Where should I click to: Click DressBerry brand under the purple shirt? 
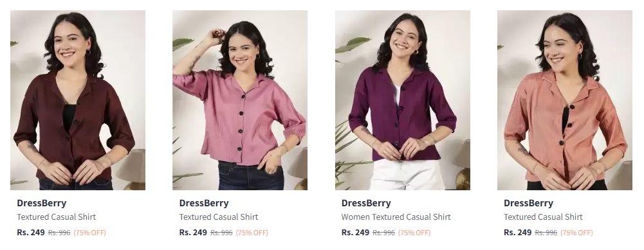pyautogui.click(x=366, y=203)
